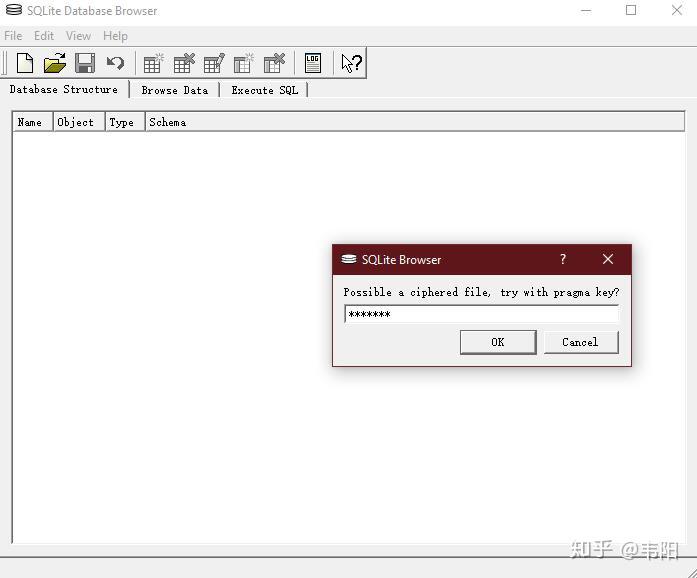697x578 pixels.
Task: Click the SQLite Browser dialog title icon
Action: 349,259
